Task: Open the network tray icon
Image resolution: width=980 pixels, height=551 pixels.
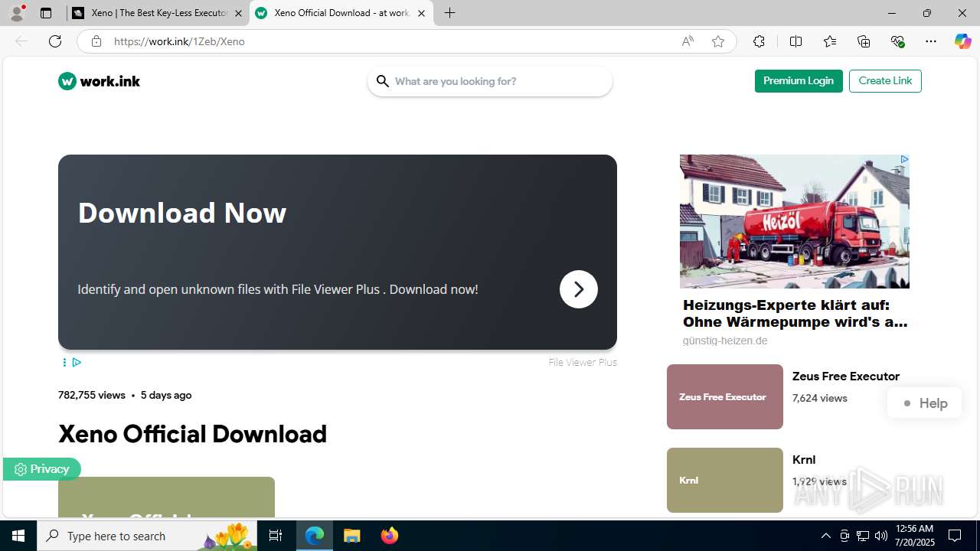Action: click(863, 536)
